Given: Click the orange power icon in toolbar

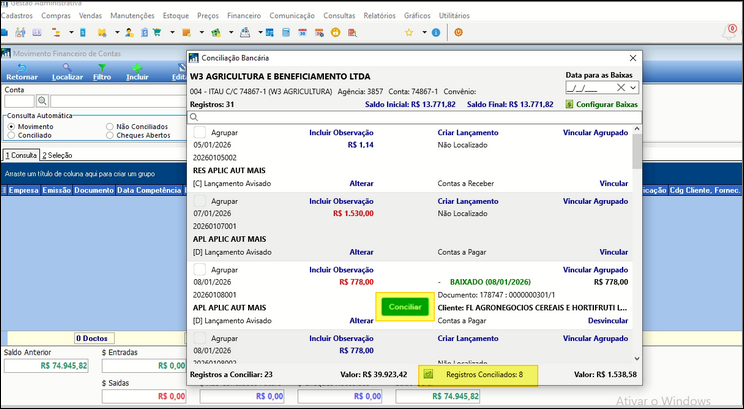Looking at the screenshot, I should point(458,32).
